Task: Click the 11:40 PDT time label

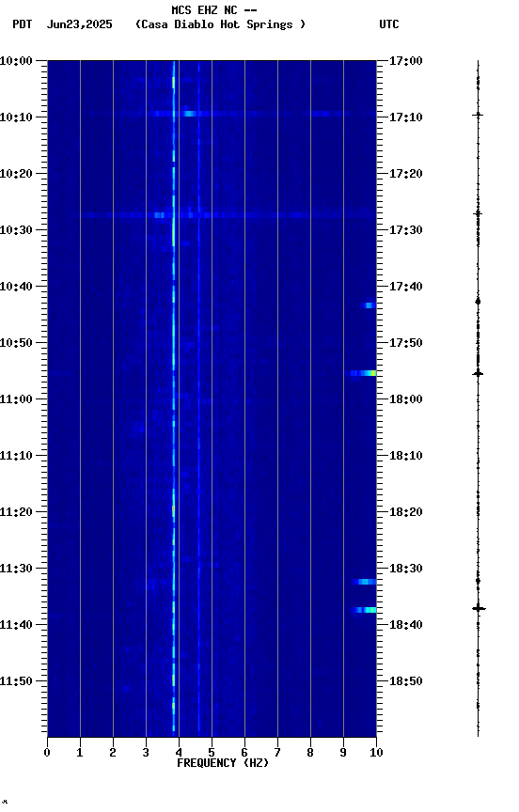Action: coord(16,625)
